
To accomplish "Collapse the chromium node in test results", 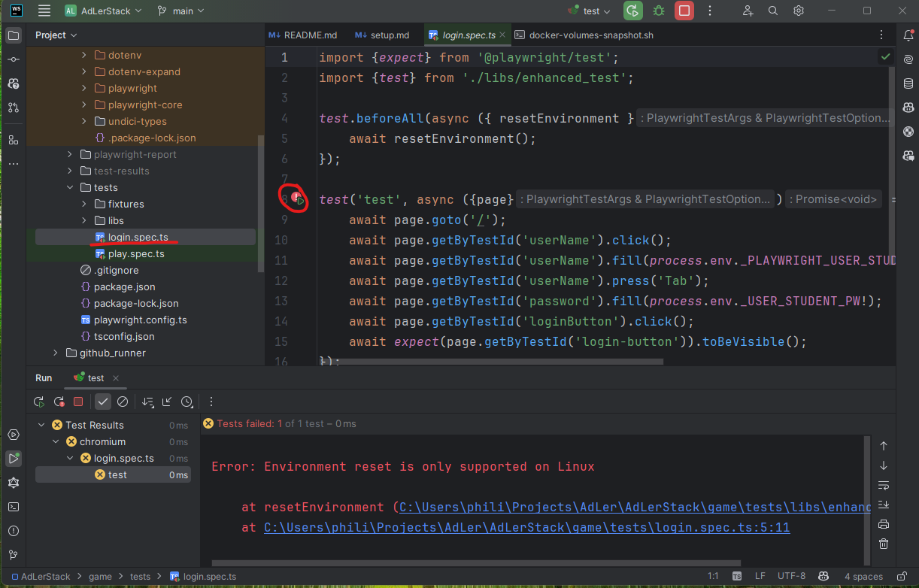I will tap(56, 442).
